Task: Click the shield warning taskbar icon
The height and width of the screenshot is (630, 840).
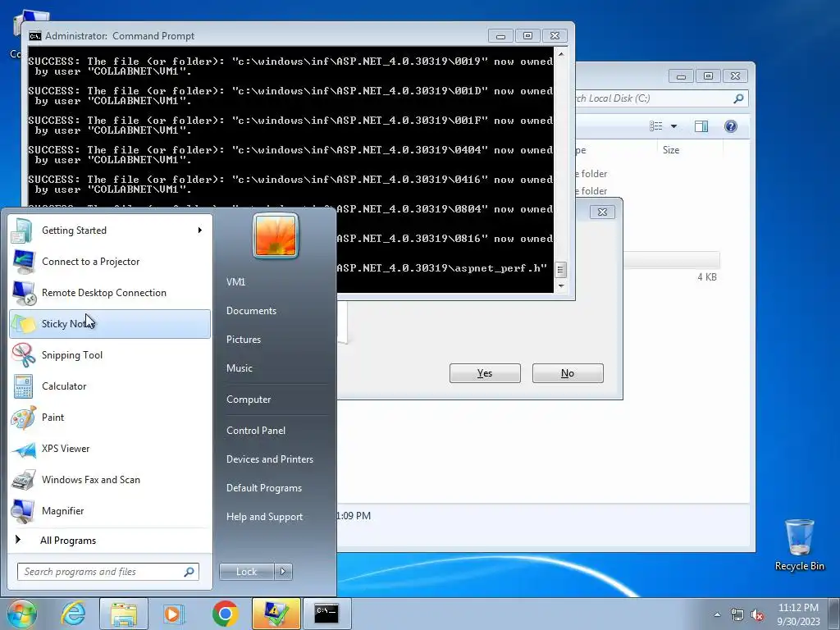Action: pyautogui.click(x=276, y=614)
